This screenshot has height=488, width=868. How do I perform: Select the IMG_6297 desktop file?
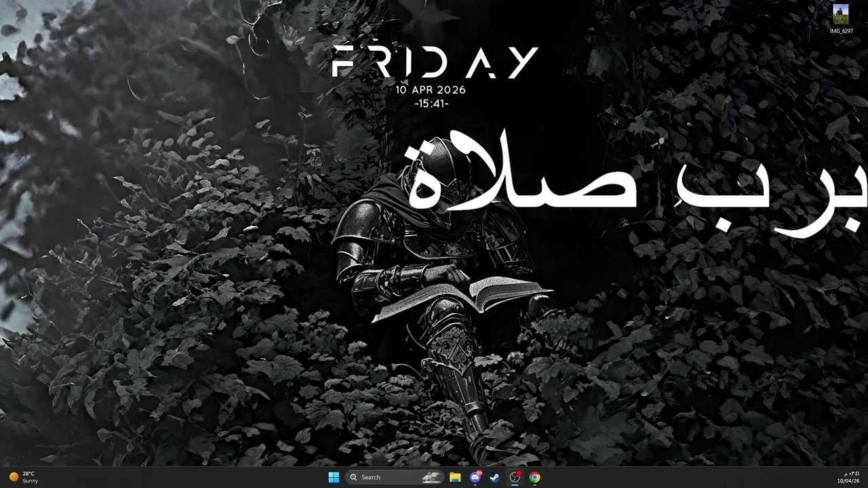[841, 19]
